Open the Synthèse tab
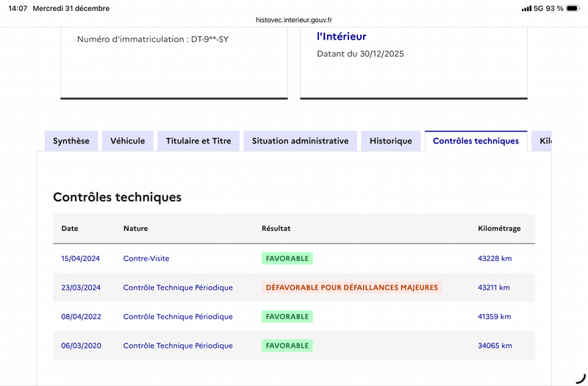 tap(71, 141)
